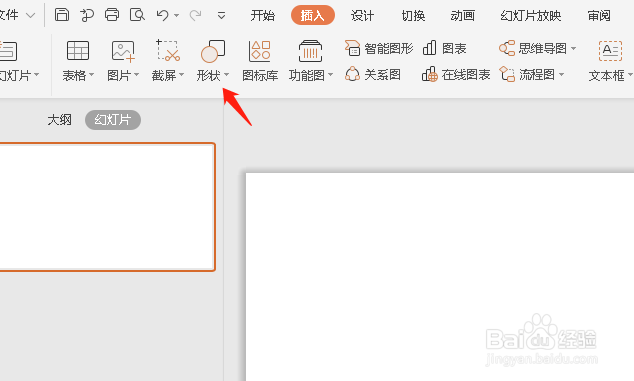This screenshot has width=634, height=381.
Task: Click the 在线图表 online chart button
Action: [456, 74]
